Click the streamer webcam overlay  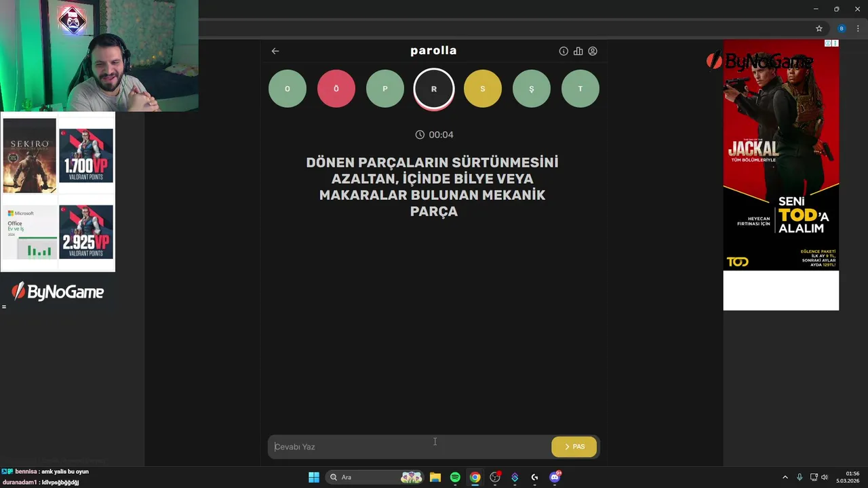pos(99,56)
